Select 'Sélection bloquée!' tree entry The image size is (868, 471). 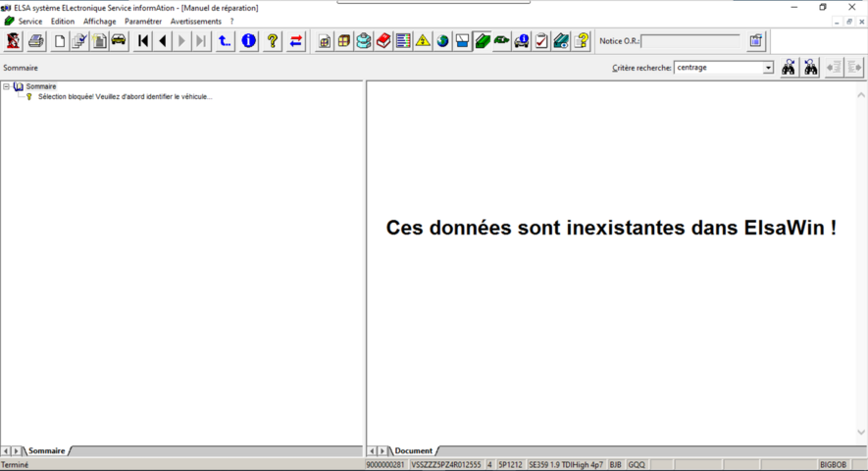[x=126, y=96]
